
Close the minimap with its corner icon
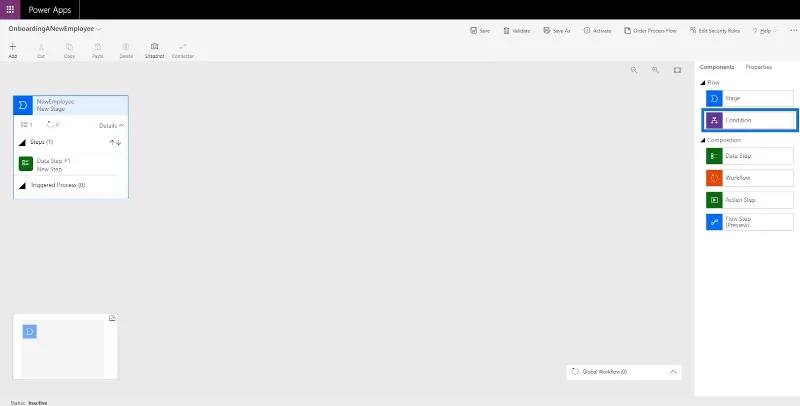point(112,318)
